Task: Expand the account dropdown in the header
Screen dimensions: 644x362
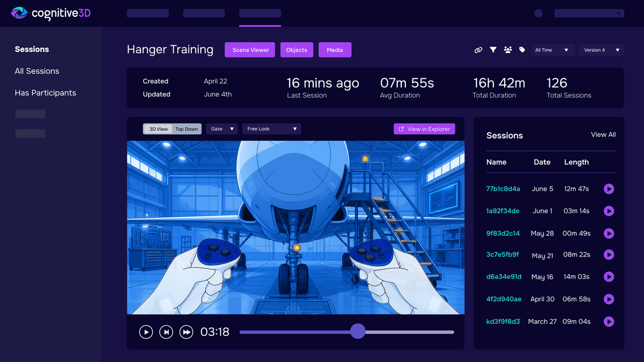Action: [589, 13]
